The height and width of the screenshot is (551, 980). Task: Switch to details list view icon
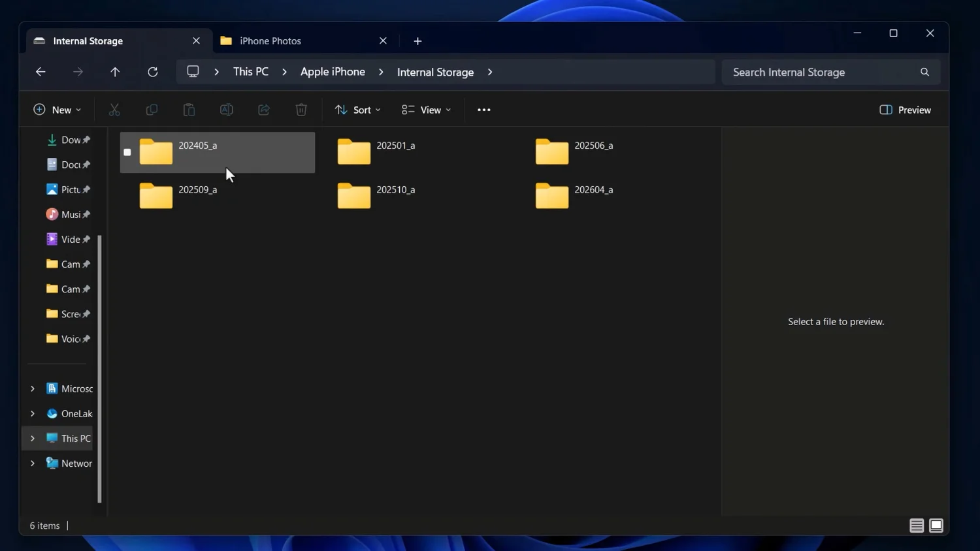point(917,526)
